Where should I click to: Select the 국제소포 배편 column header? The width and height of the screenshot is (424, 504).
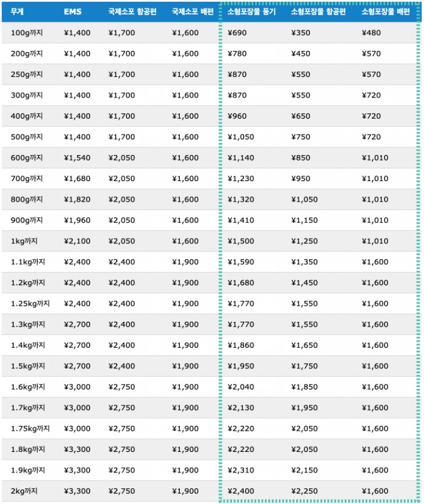(x=193, y=12)
